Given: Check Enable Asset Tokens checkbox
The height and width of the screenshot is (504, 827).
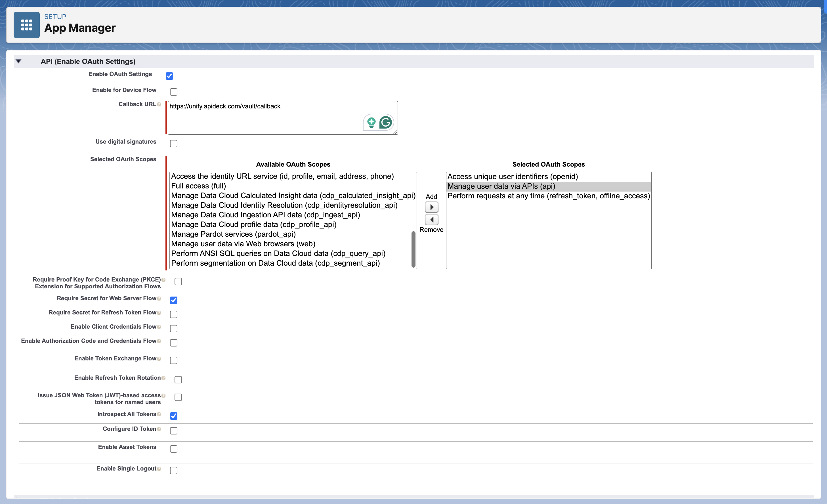Looking at the screenshot, I should click(x=173, y=449).
